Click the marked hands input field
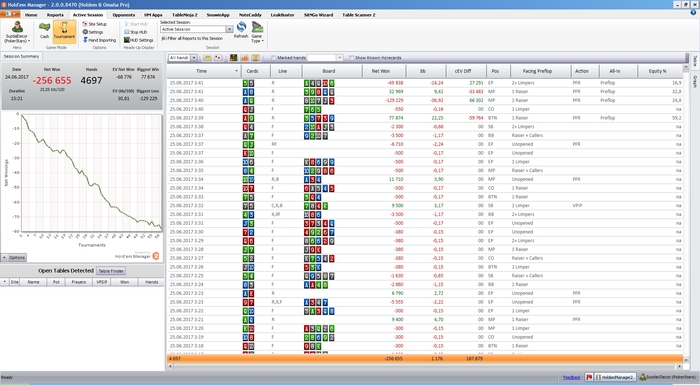The image size is (700, 385). [321, 58]
